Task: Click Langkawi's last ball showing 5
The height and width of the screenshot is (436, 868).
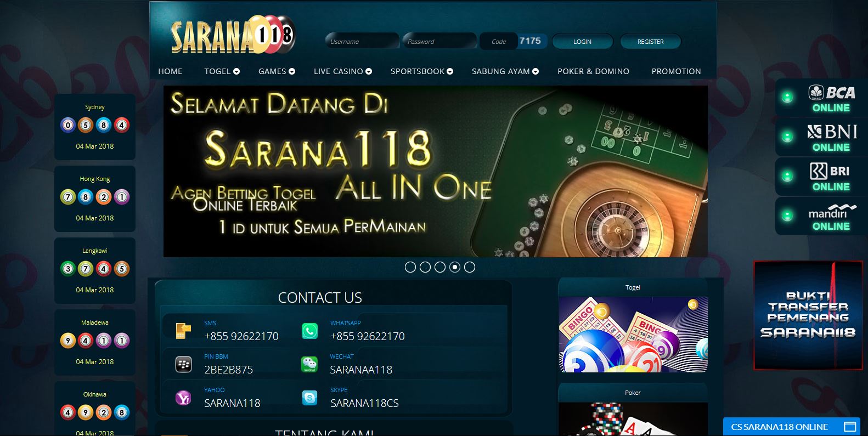Action: 122,269
